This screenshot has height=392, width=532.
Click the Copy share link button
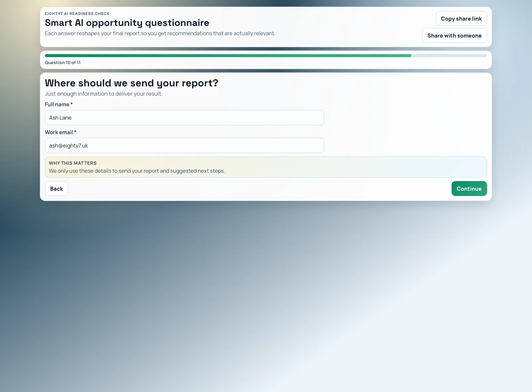(461, 19)
